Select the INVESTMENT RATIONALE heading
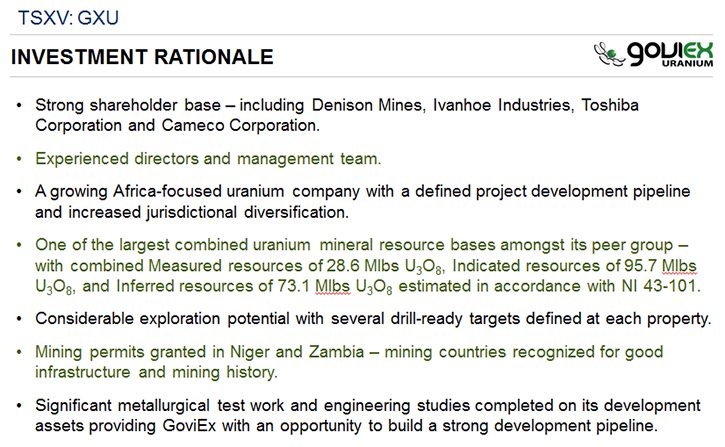The height and width of the screenshot is (447, 725). tap(142, 57)
